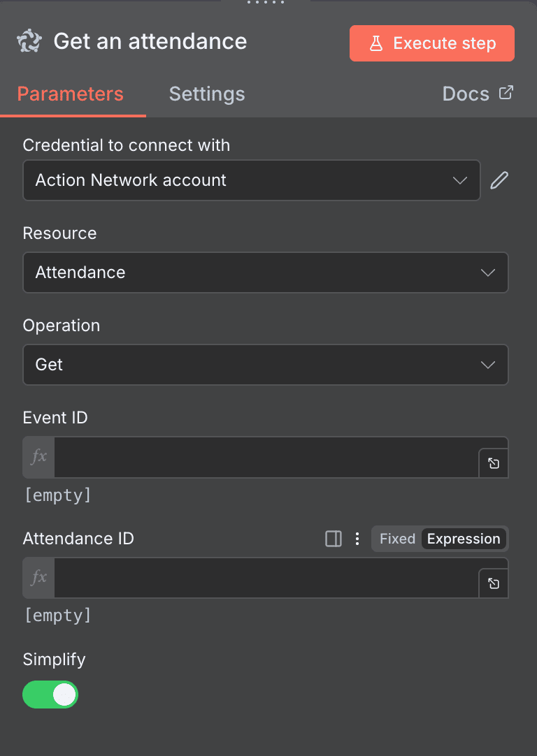This screenshot has height=756, width=537.
Task: Click the external link icon next to Docs
Action: 506,92
